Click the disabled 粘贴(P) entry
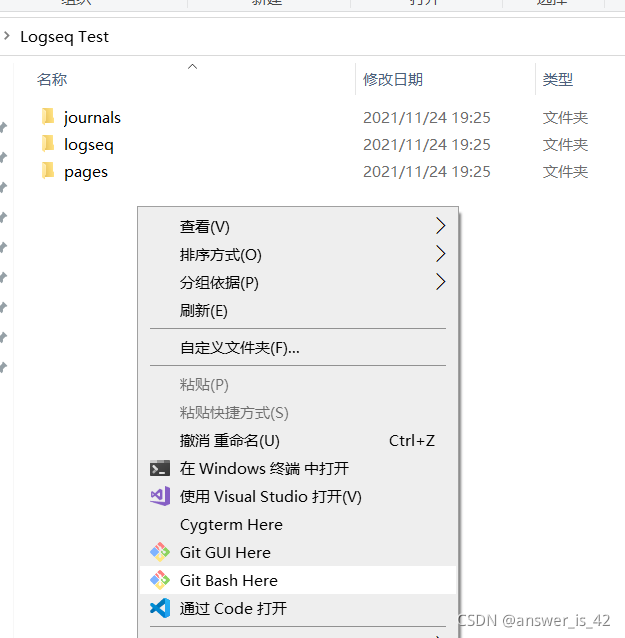 point(298,385)
